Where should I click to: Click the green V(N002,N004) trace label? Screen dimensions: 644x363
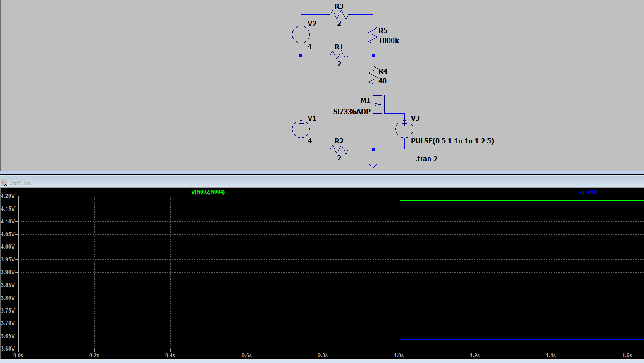click(x=208, y=192)
